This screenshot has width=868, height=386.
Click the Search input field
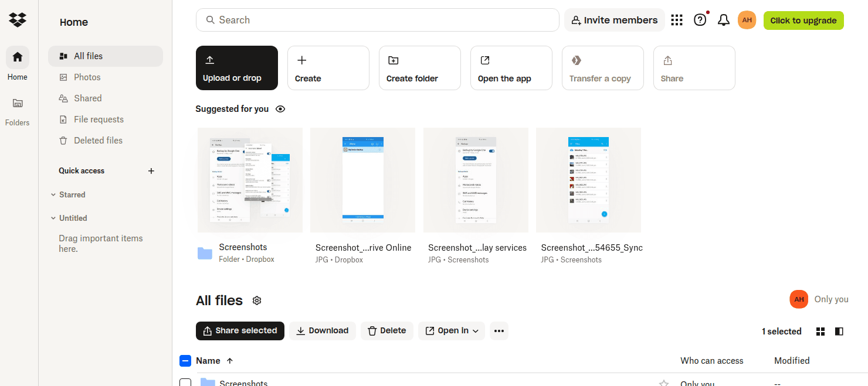click(378, 20)
